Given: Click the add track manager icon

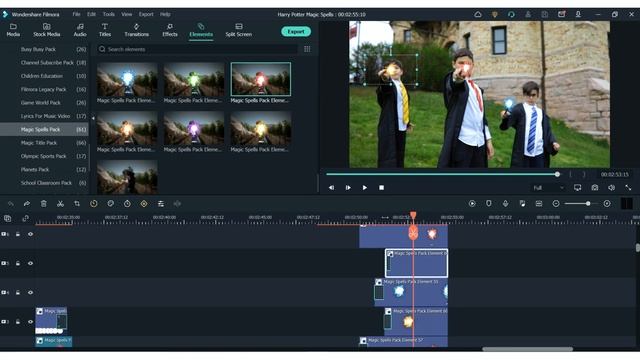Looking at the screenshot, I should [8, 218].
